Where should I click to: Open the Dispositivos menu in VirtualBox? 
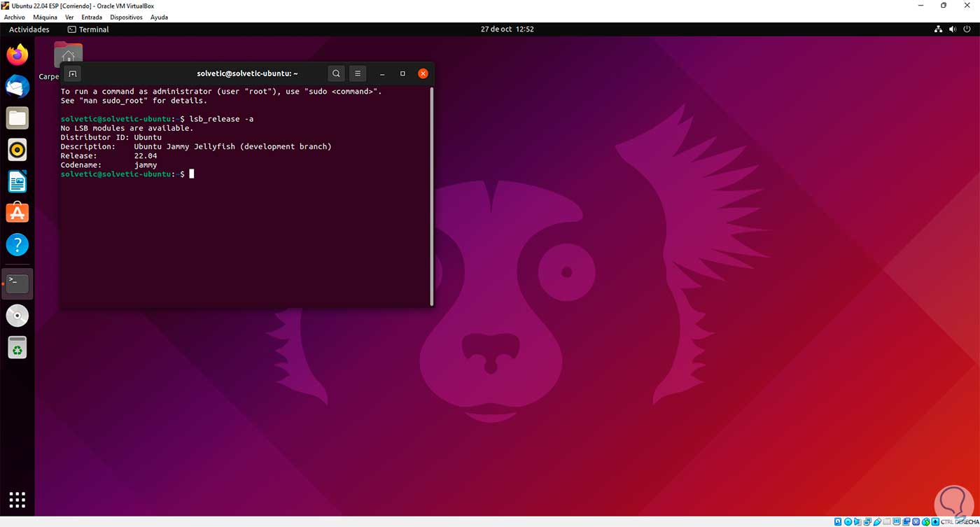126,17
